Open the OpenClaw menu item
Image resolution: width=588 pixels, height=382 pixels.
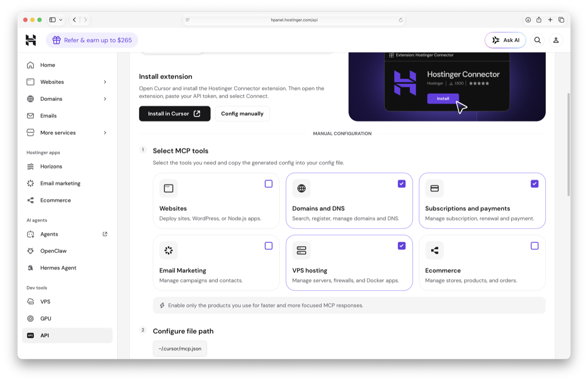point(67,251)
